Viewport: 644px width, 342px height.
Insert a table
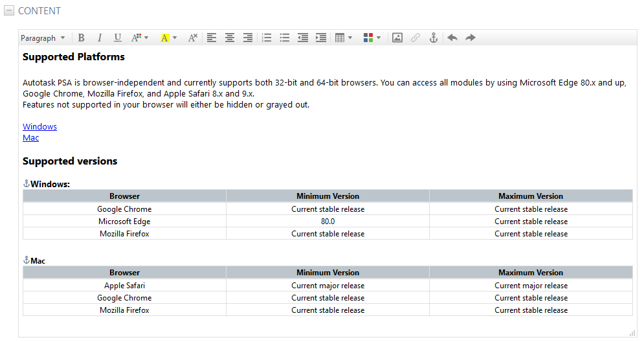pyautogui.click(x=340, y=38)
